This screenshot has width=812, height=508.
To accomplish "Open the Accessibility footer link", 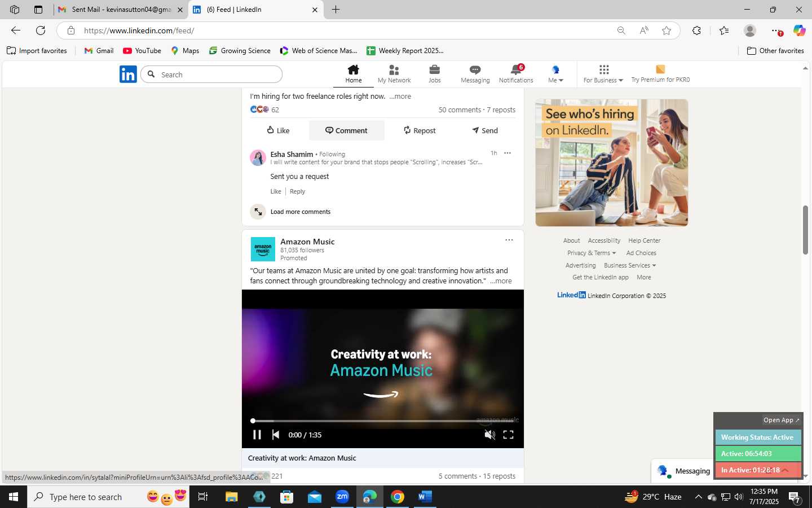I will [604, 240].
